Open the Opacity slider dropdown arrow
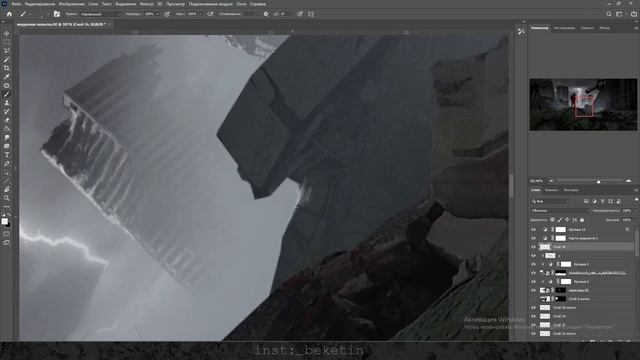Image resolution: width=640 pixels, height=360 pixels. tap(157, 14)
